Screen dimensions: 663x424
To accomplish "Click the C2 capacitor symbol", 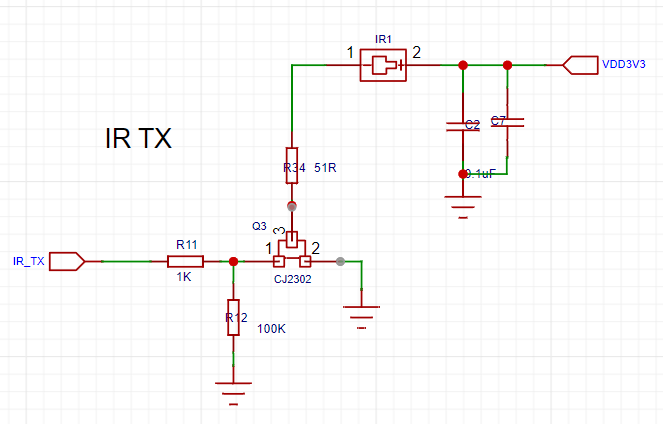I will pyautogui.click(x=463, y=126).
